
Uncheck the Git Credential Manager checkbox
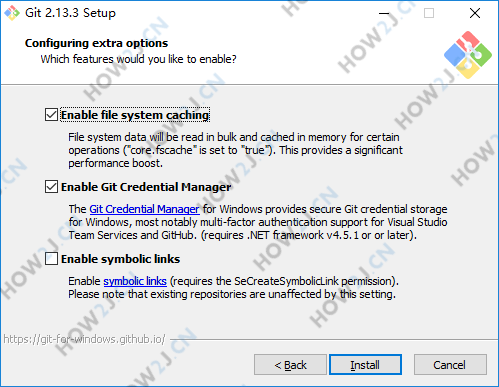tap(51, 187)
